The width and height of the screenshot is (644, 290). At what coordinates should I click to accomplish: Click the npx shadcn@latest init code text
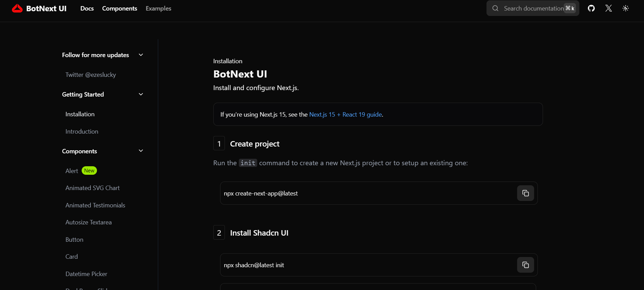(x=254, y=265)
